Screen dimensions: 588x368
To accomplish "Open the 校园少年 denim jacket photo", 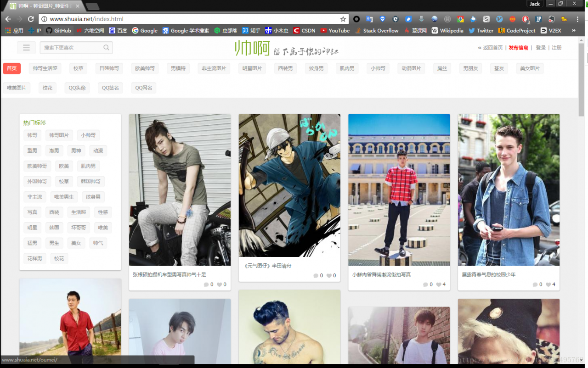I will (509, 190).
